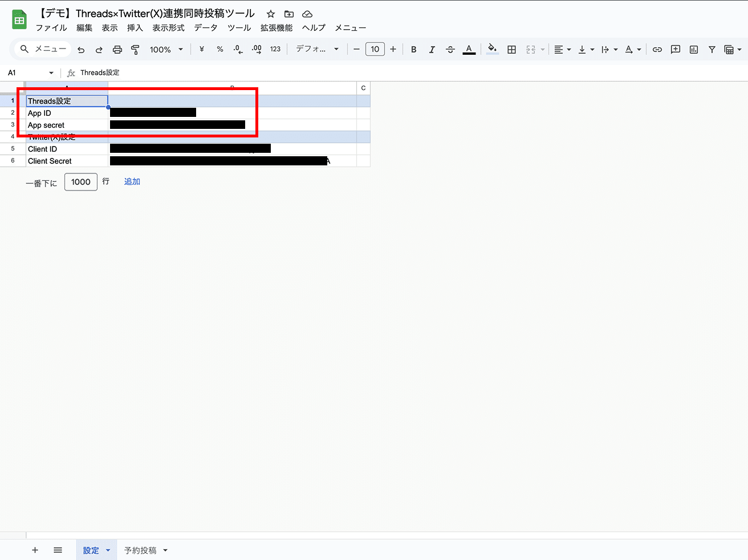This screenshot has height=560, width=748.
Task: Click the formula bar showing Threads設定
Action: coord(410,73)
